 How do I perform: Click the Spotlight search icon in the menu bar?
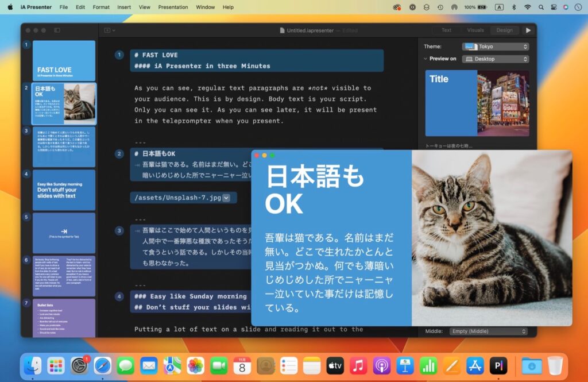540,7
